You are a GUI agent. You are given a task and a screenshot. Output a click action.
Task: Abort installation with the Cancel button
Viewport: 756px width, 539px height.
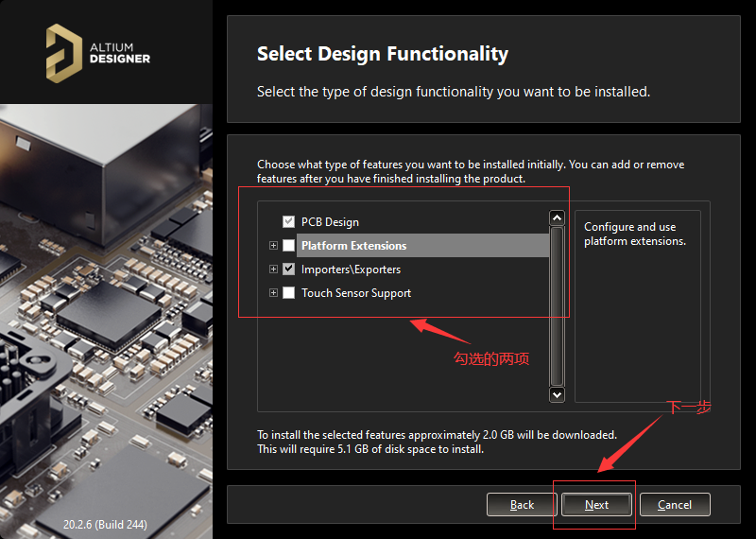pyautogui.click(x=675, y=505)
